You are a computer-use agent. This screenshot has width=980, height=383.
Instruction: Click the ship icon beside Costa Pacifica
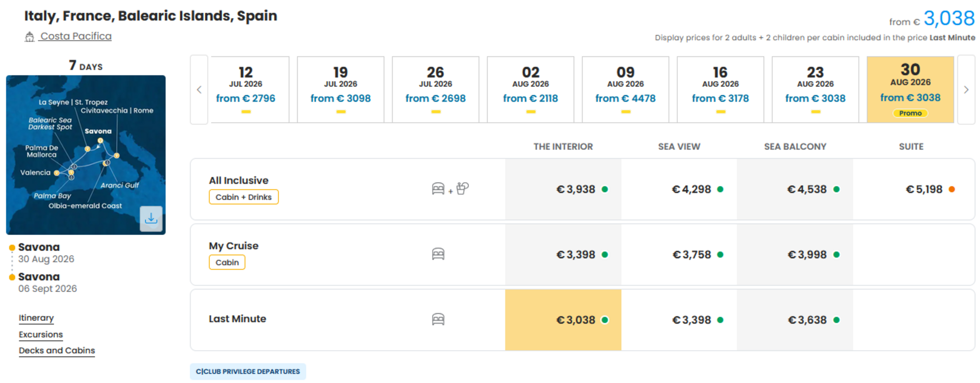pos(30,37)
